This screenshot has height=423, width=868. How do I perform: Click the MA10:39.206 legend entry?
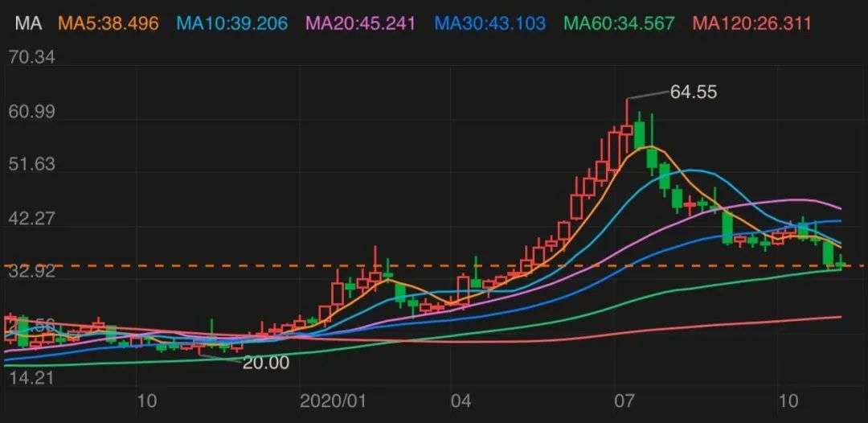(232, 23)
